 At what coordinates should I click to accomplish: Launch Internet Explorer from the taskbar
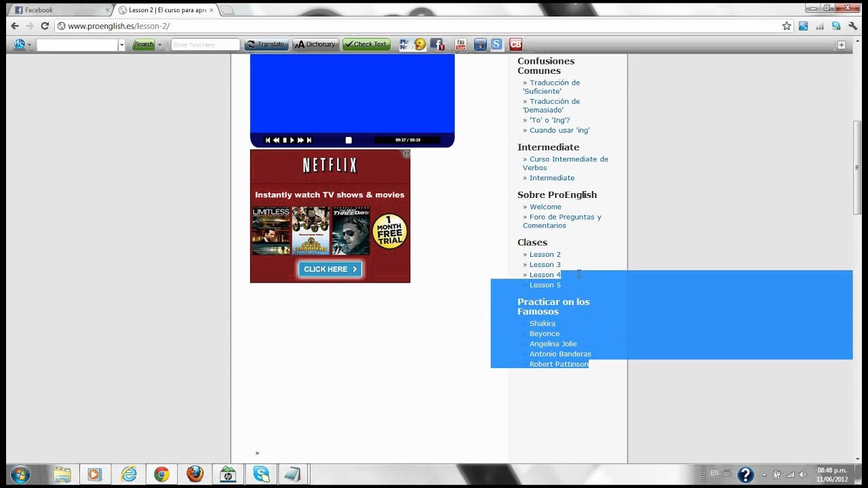tap(128, 474)
